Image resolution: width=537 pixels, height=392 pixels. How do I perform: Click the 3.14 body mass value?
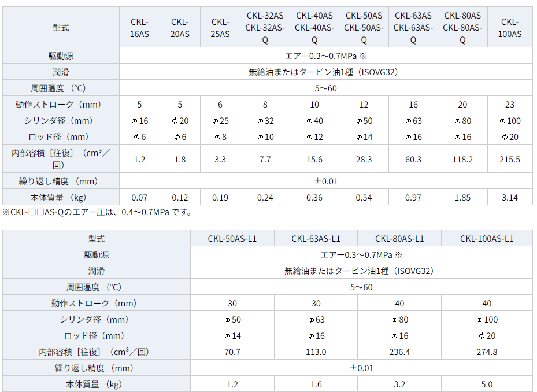[510, 197]
